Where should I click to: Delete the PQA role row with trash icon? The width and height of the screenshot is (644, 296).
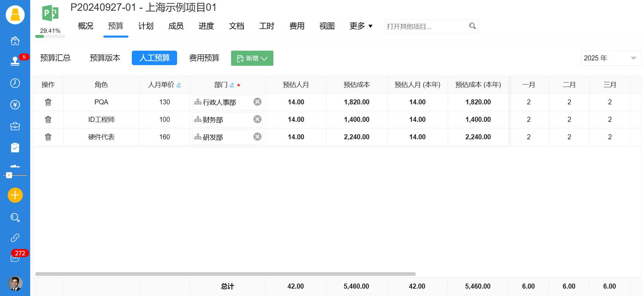pyautogui.click(x=48, y=102)
